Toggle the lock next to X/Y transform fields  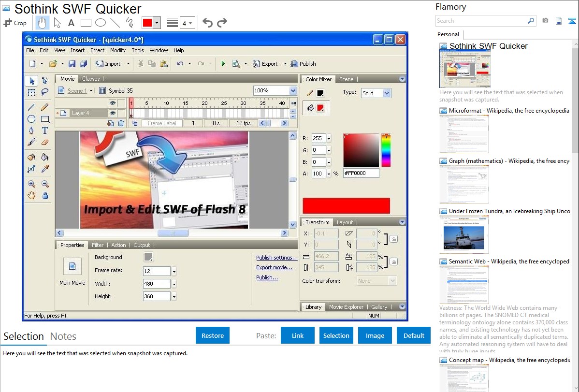(x=393, y=239)
